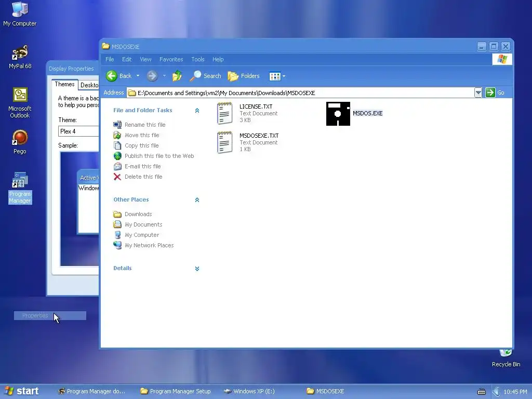
Task: Click the MSDOS.EXE file name
Action: point(367,113)
